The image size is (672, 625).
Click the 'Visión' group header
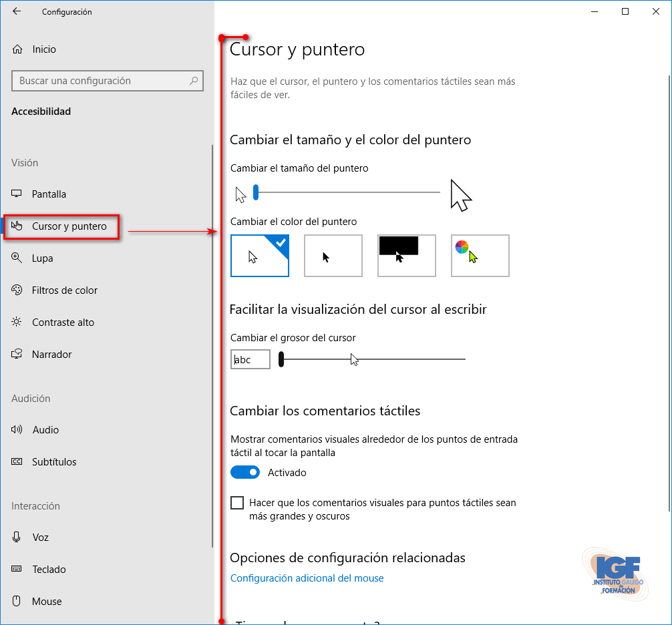[25, 163]
